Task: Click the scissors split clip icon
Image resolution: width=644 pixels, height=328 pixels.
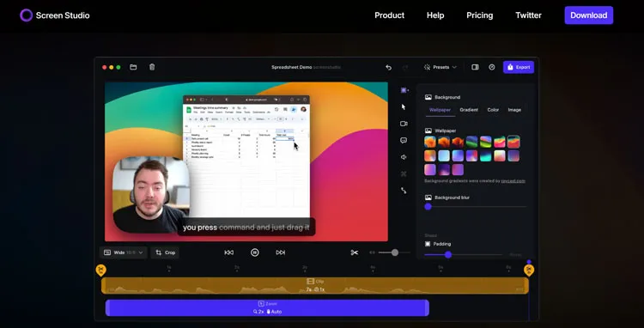Action: coord(355,252)
